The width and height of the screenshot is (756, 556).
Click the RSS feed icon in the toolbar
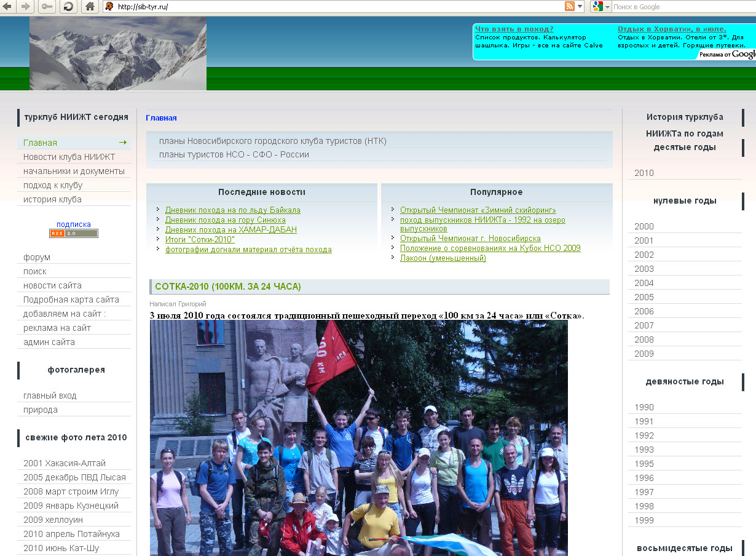pyautogui.click(x=570, y=6)
